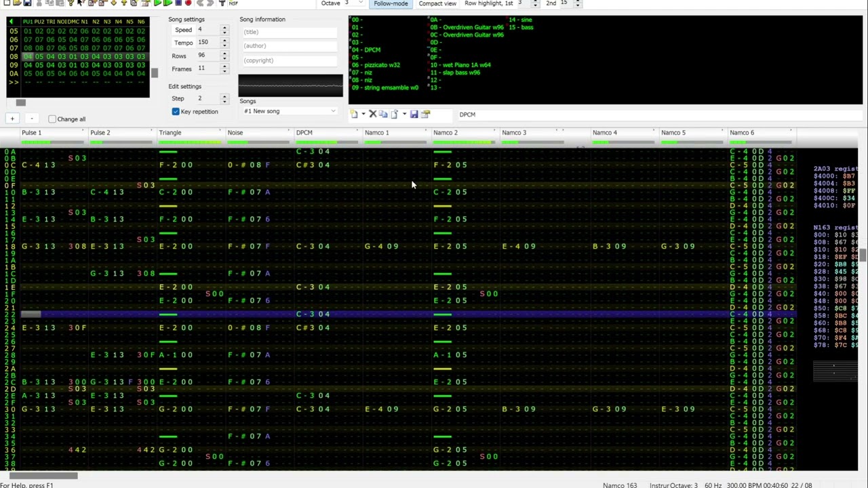Image resolution: width=868 pixels, height=488 pixels.
Task: Click the song title field
Action: pyautogui.click(x=290, y=32)
